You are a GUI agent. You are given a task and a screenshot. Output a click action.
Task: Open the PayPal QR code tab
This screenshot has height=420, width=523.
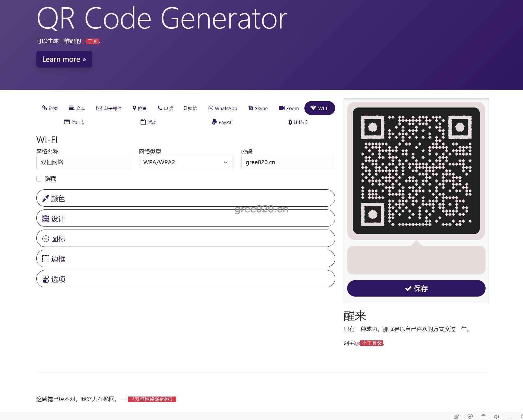(x=222, y=122)
